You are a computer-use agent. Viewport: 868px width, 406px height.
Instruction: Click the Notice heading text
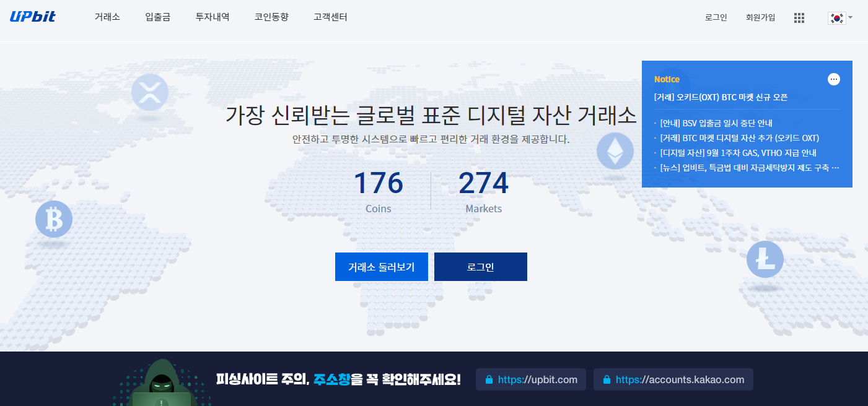coord(667,79)
